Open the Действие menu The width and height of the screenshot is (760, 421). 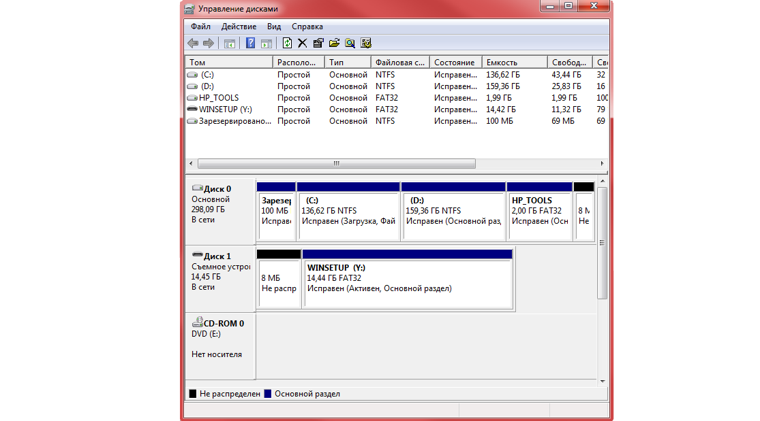click(x=238, y=27)
